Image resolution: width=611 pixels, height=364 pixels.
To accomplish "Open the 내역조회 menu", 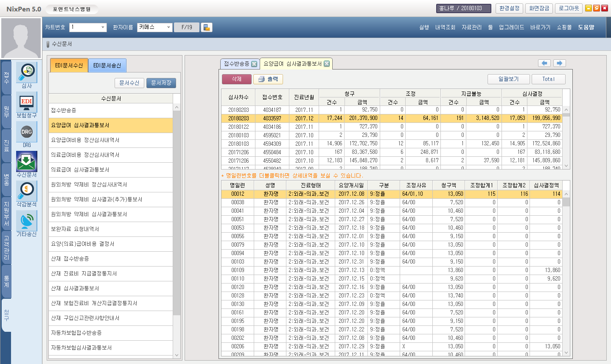I will 445,28.
